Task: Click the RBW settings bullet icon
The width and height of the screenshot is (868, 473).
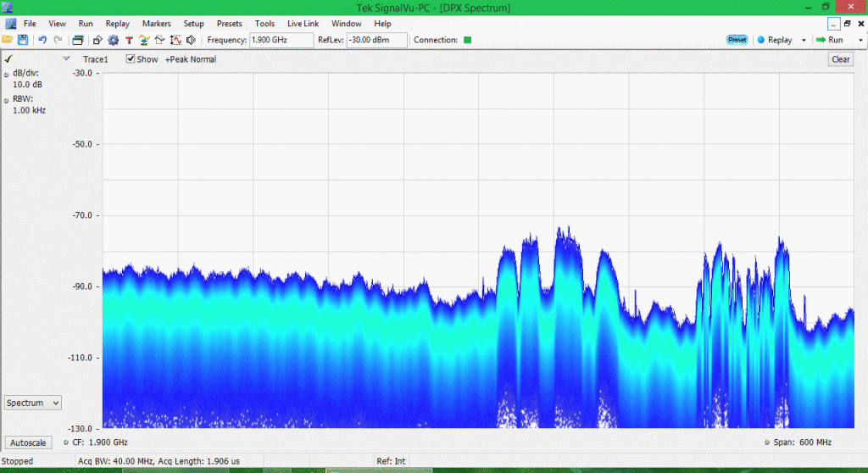Action: pyautogui.click(x=7, y=100)
